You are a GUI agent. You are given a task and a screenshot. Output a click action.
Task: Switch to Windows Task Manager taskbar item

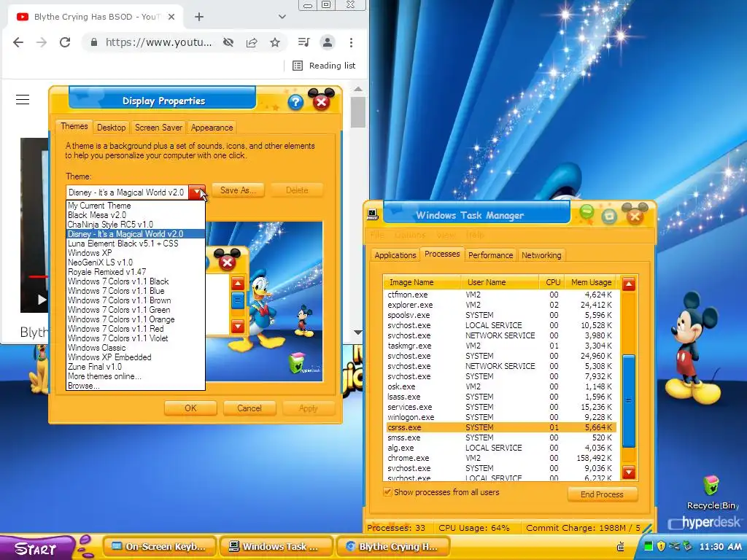click(275, 547)
